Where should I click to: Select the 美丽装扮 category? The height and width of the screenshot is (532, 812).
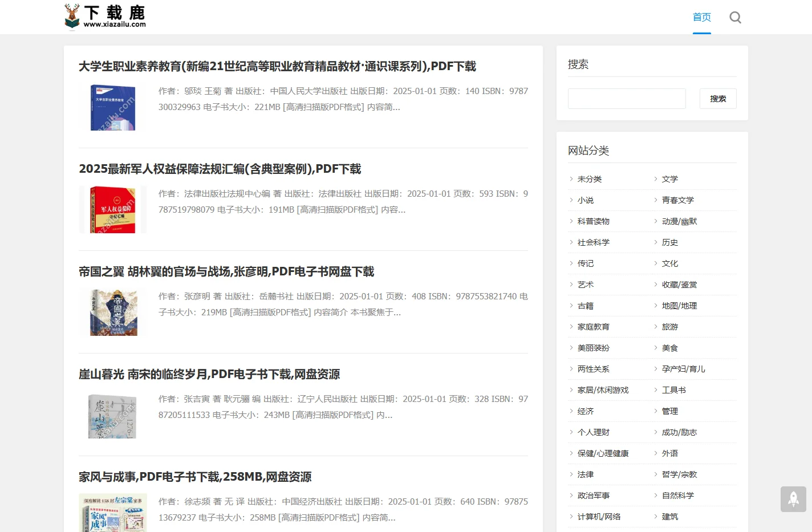tap(594, 348)
